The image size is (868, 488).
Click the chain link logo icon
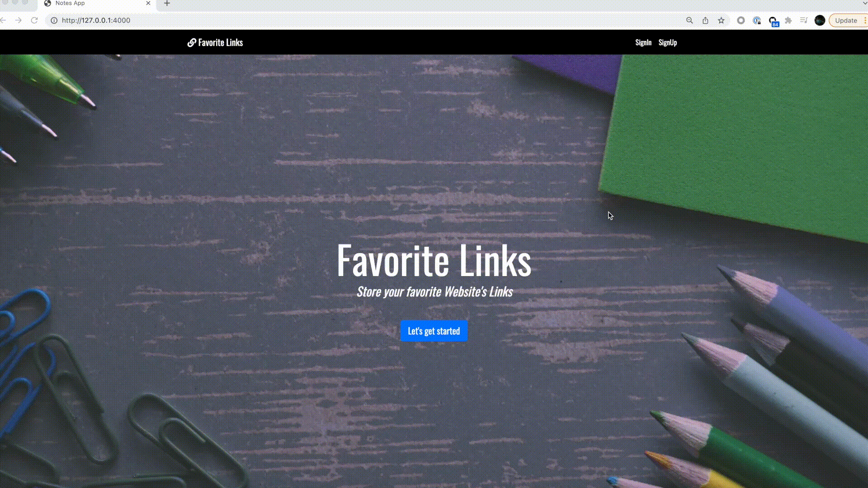(192, 42)
